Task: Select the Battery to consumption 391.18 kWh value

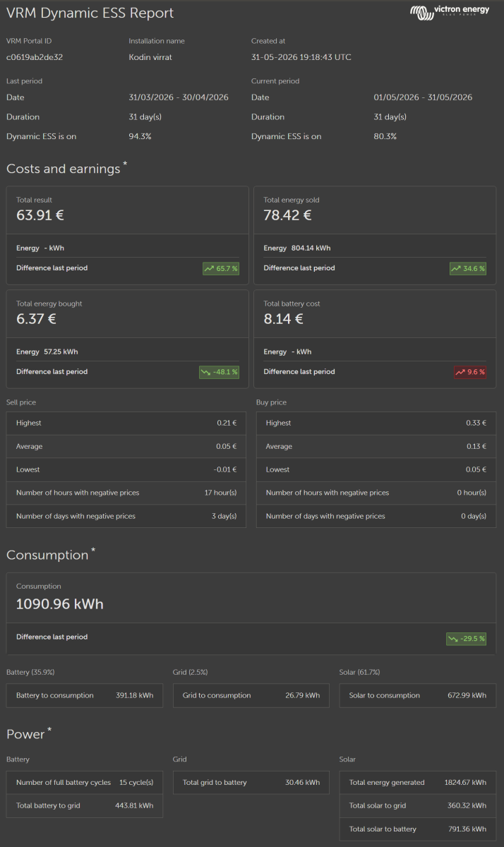Action: click(x=134, y=695)
